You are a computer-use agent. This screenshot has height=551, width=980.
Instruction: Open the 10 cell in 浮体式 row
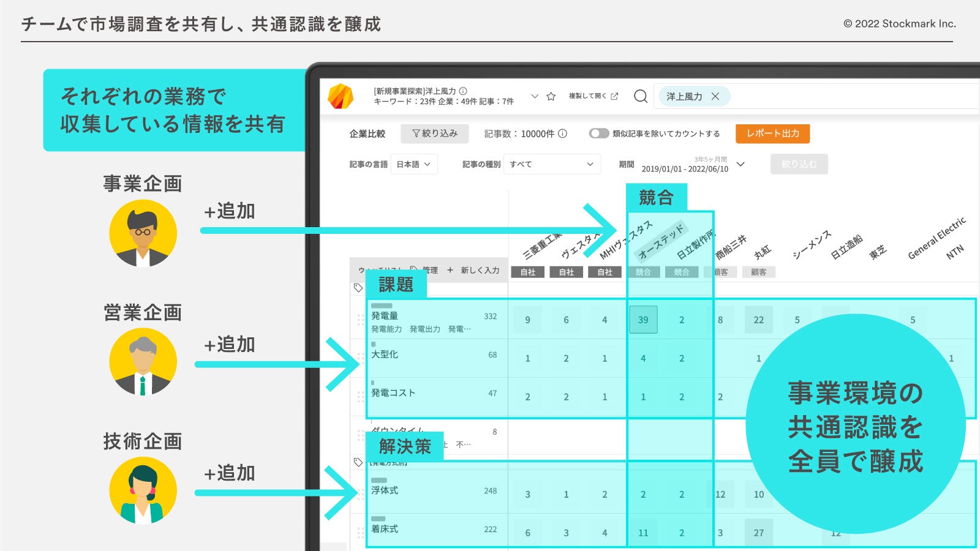(759, 494)
